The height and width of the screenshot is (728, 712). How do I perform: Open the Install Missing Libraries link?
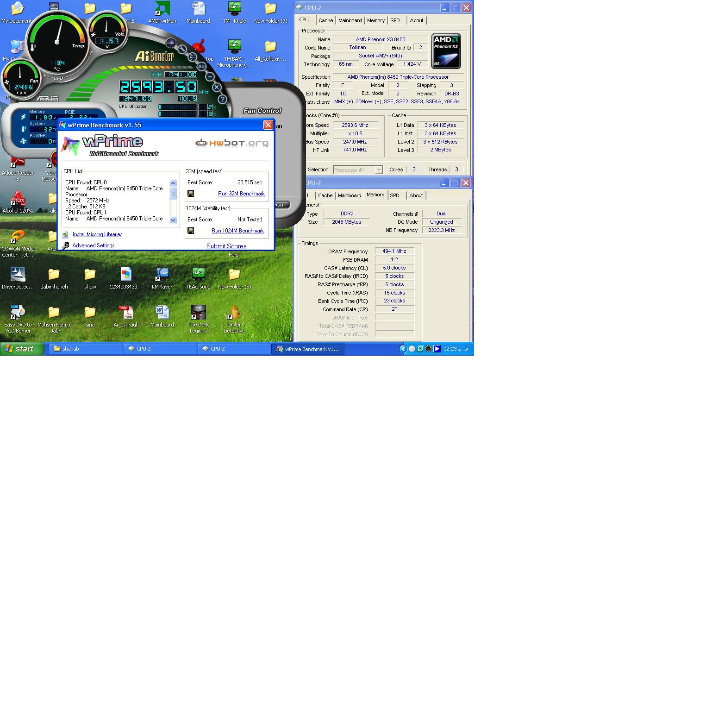[x=97, y=234]
